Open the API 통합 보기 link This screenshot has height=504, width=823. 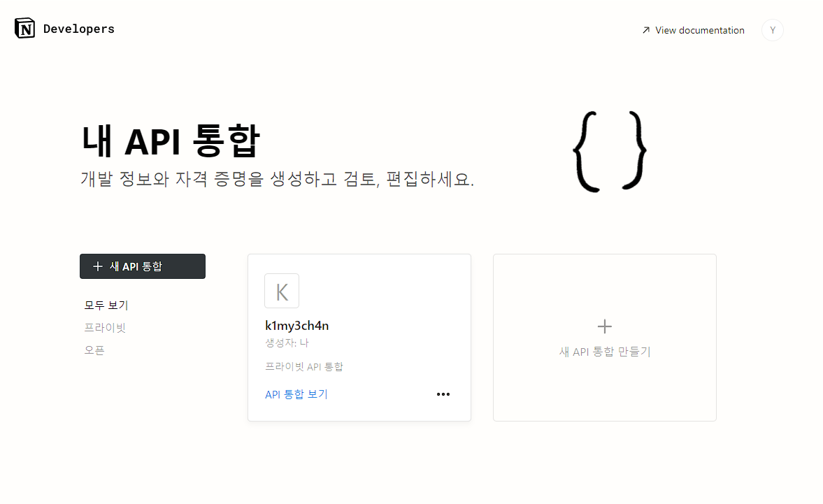pos(296,394)
